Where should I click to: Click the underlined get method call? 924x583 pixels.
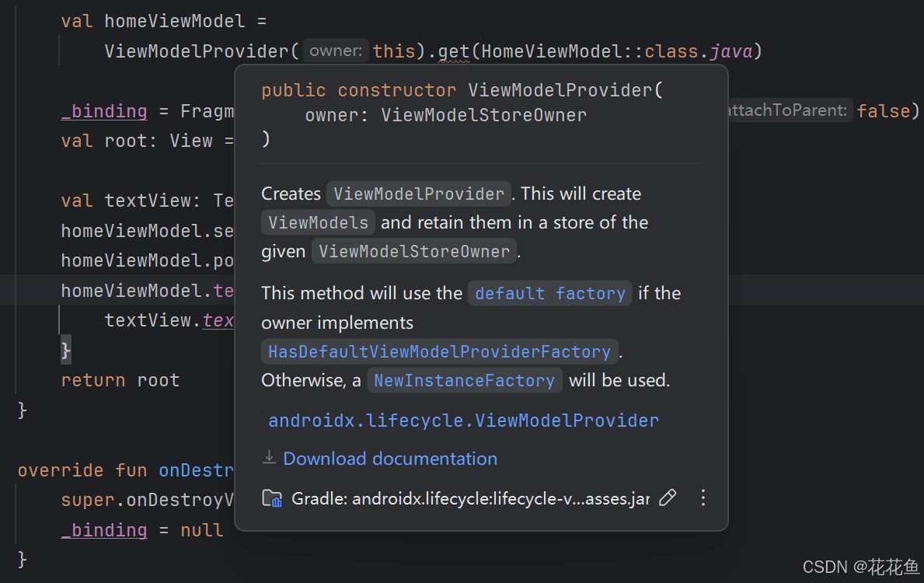454,52
